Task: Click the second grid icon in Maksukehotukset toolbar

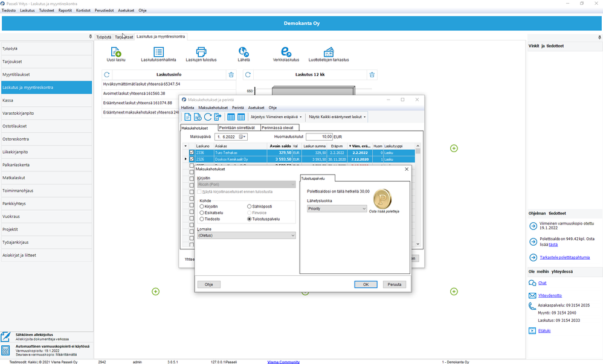Action: click(241, 117)
